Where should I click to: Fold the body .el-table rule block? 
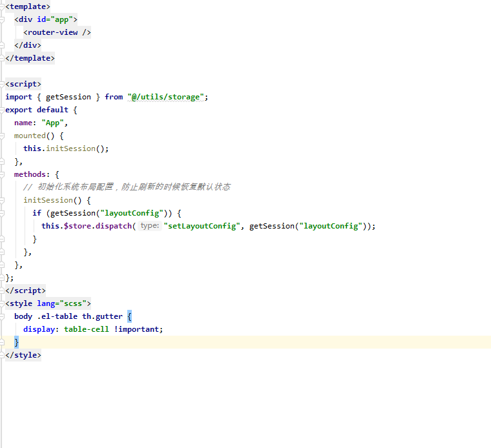point(2,316)
